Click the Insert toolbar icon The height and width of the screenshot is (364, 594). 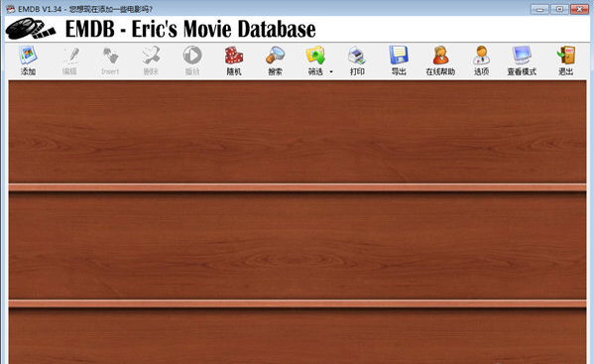110,56
